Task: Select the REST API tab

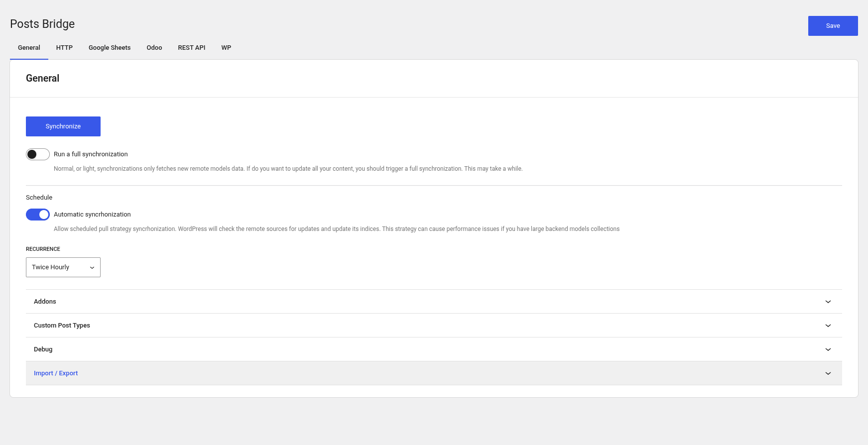Action: [192, 48]
